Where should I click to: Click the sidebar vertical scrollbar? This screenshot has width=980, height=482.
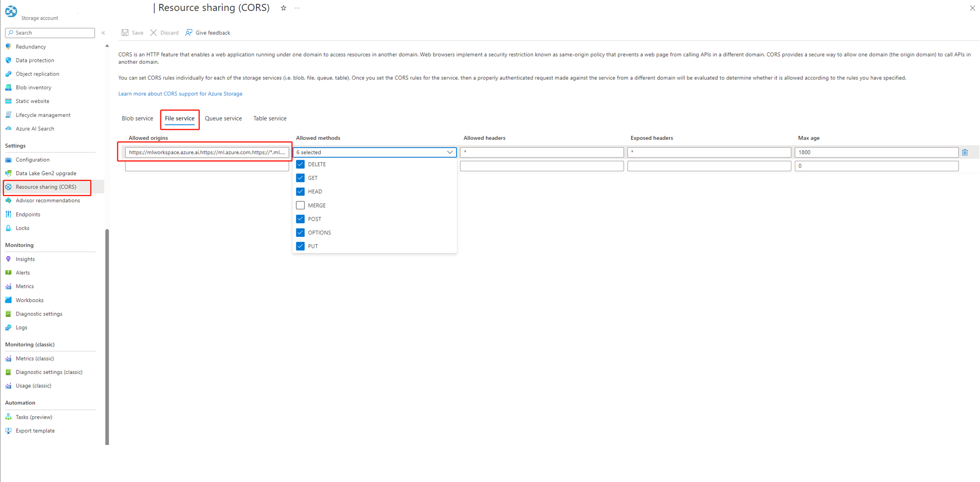107,336
